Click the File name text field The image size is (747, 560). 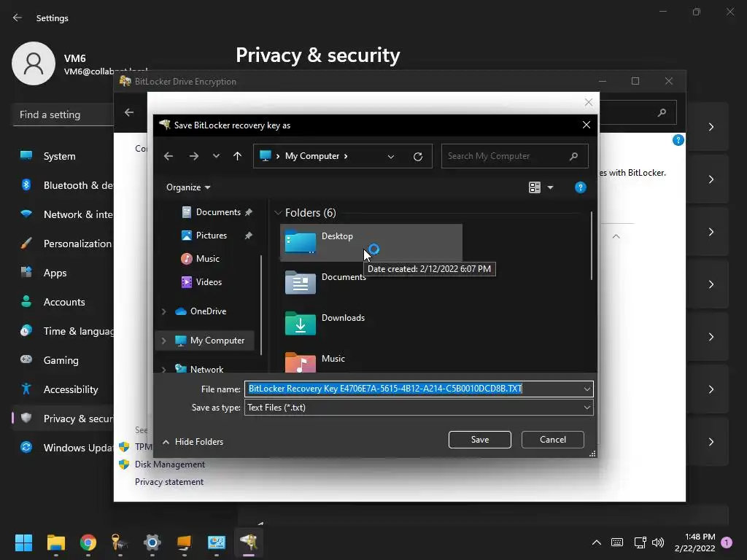point(413,389)
